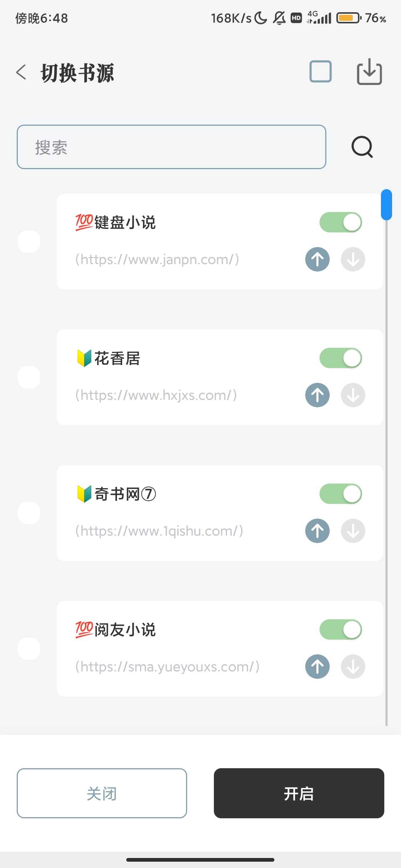
Task: Check the select-all box in header
Action: 320,71
